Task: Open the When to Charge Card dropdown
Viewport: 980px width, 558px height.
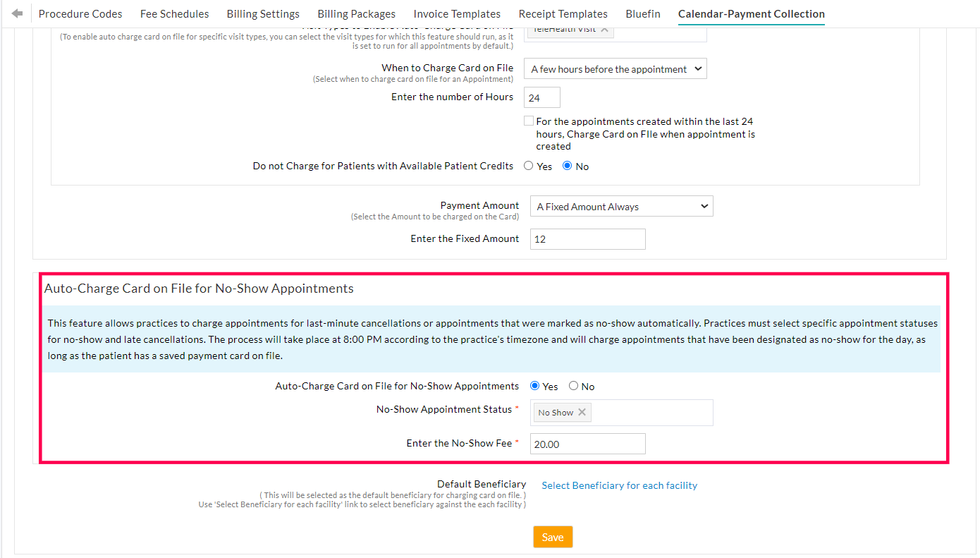Action: coord(614,68)
